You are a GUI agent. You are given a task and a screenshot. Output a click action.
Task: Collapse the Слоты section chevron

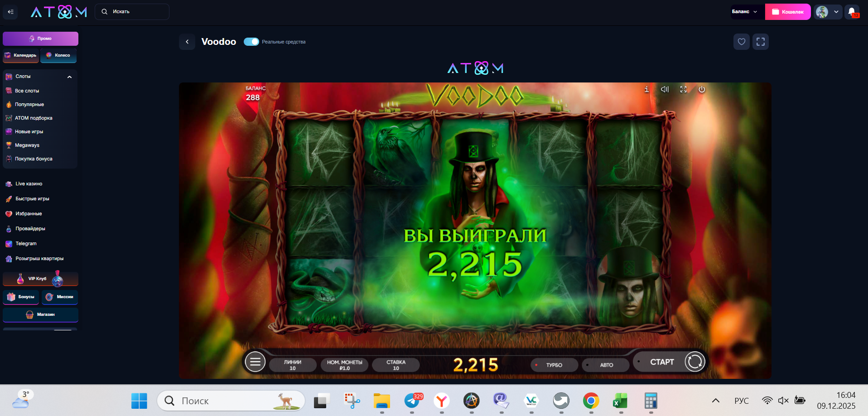[69, 77]
